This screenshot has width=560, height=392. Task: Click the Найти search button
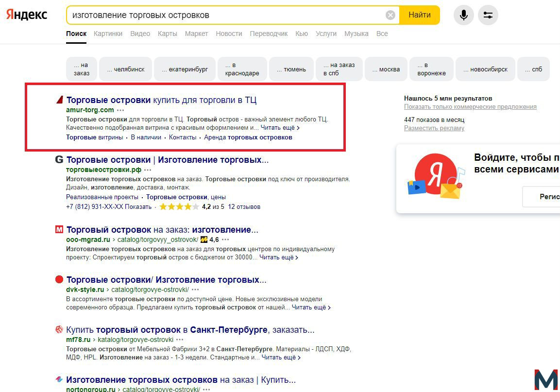(419, 15)
